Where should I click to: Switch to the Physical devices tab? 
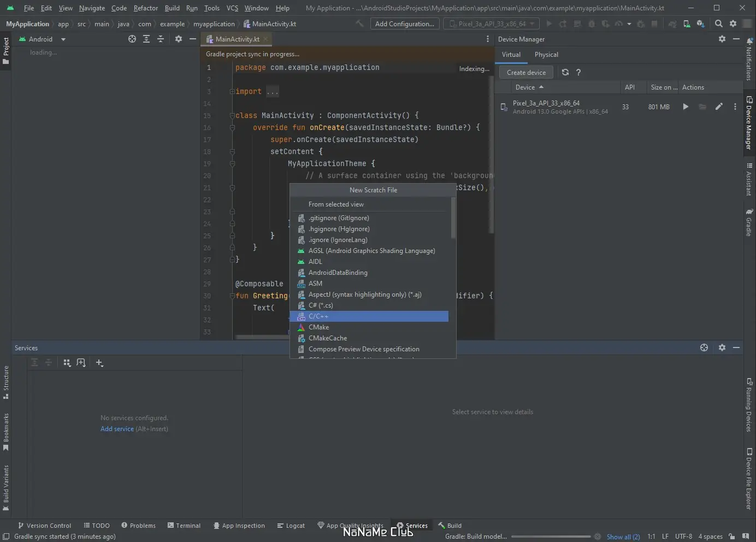546,55
